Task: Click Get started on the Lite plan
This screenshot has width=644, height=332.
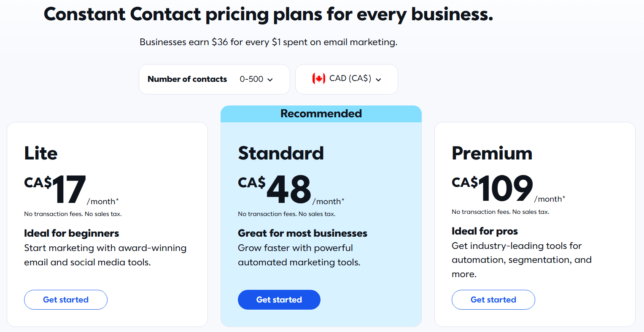Action: 65,300
